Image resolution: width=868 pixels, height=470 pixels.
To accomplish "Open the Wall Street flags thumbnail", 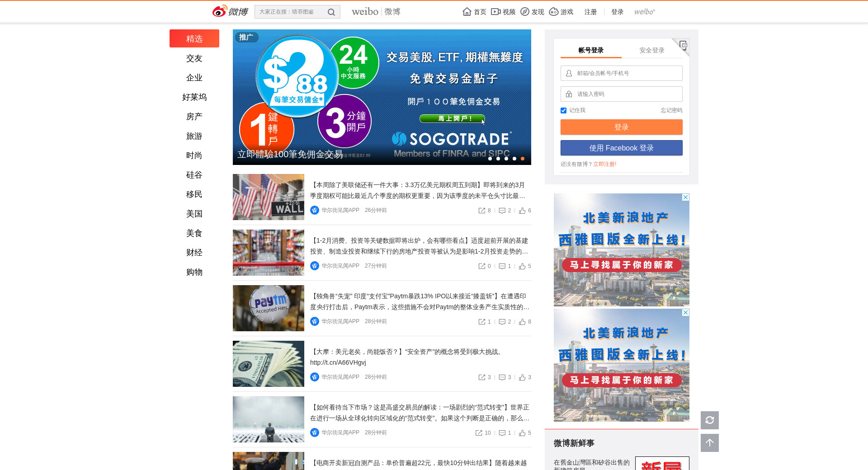I will (269, 197).
